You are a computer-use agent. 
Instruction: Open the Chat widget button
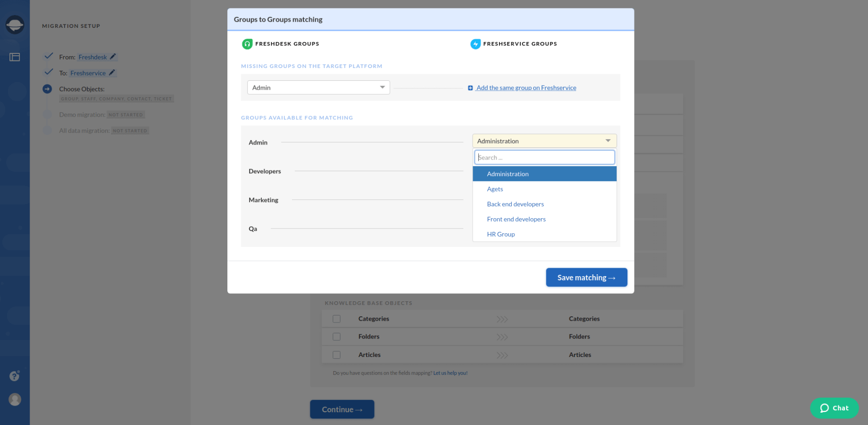point(835,408)
